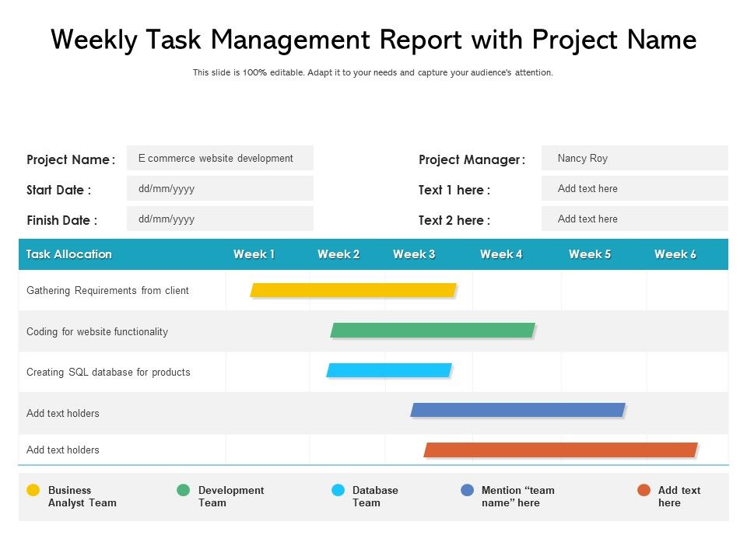
Task: Select the orange Gantt bar
Action: (x=561, y=450)
